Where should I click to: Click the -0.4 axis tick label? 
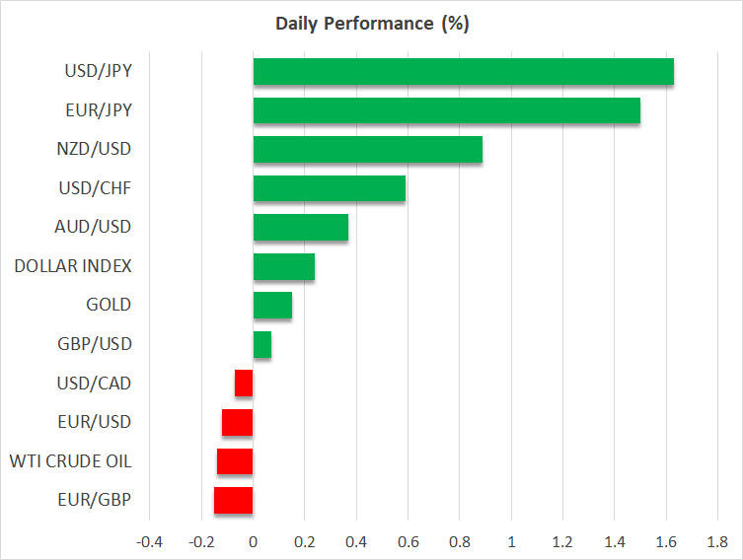tap(148, 541)
